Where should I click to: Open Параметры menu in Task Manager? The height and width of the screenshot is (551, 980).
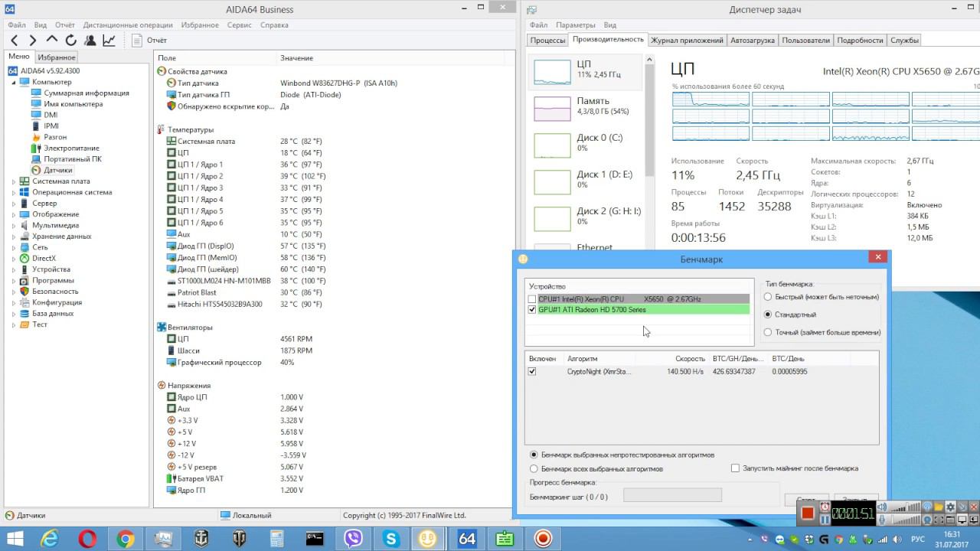point(576,24)
